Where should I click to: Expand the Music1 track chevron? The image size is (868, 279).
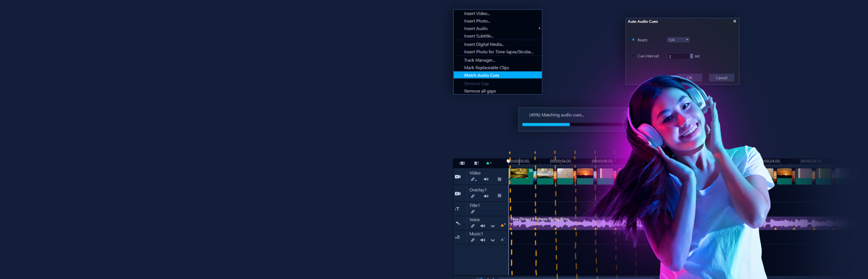point(493,240)
